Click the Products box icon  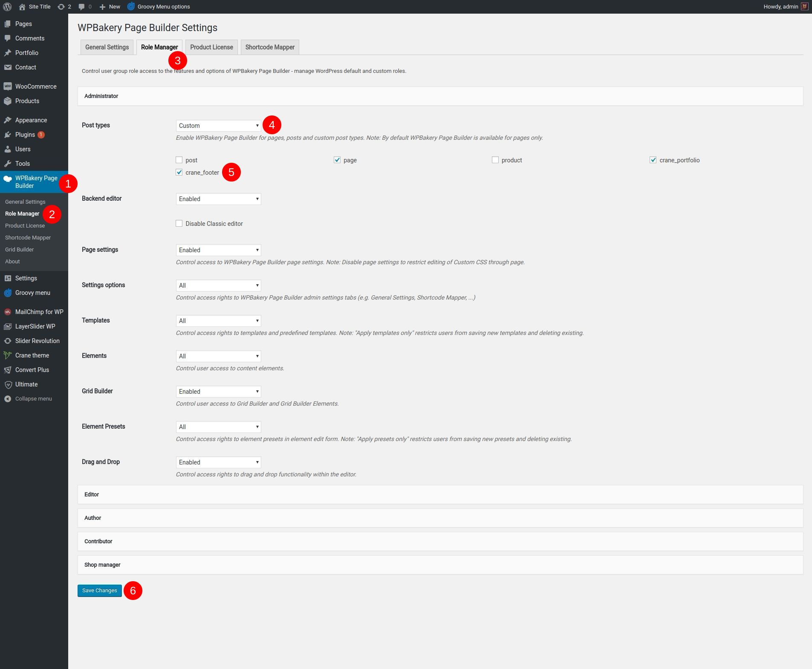coord(8,101)
